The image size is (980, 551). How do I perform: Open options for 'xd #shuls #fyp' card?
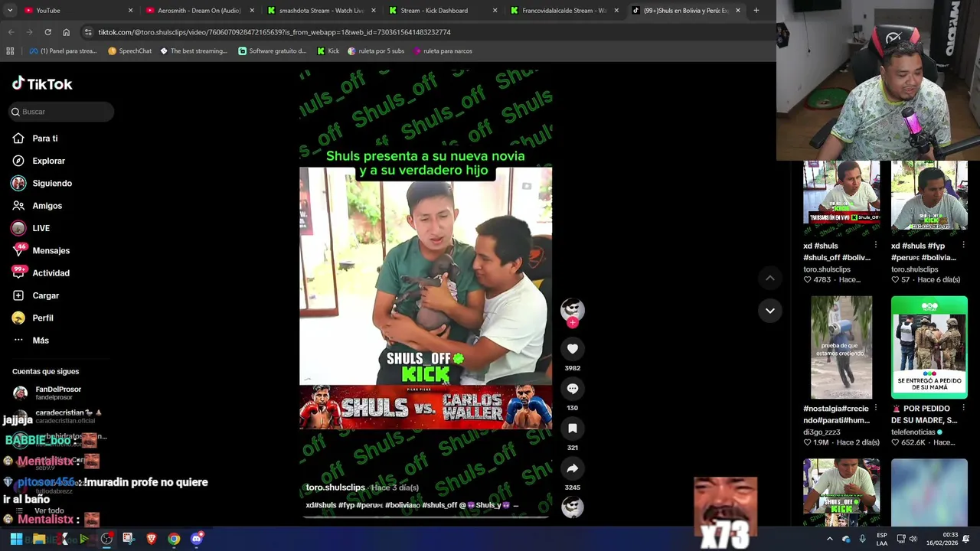coord(963,246)
